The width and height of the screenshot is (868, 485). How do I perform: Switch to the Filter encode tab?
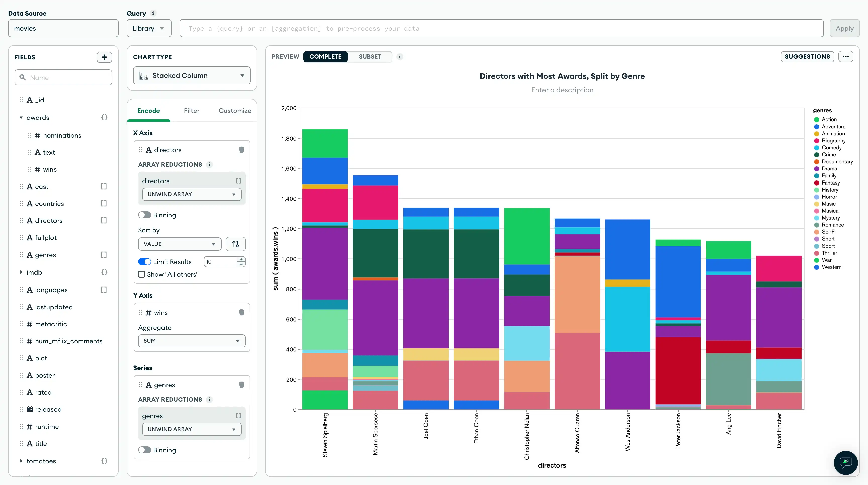(x=191, y=111)
